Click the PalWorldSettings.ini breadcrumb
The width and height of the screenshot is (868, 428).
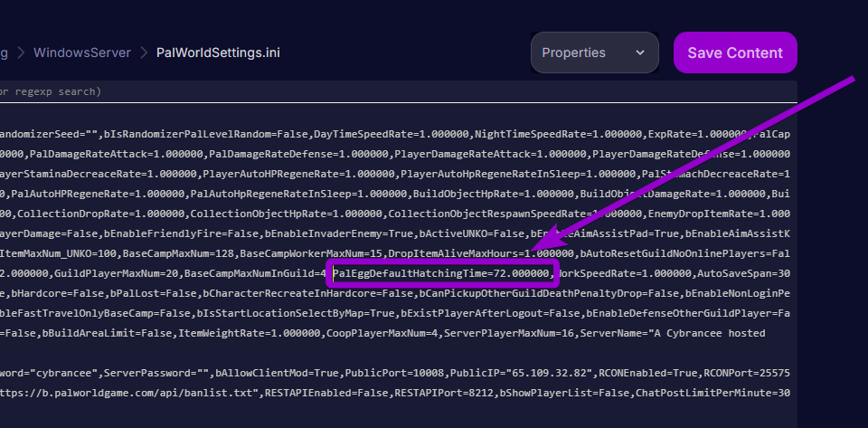tap(218, 52)
